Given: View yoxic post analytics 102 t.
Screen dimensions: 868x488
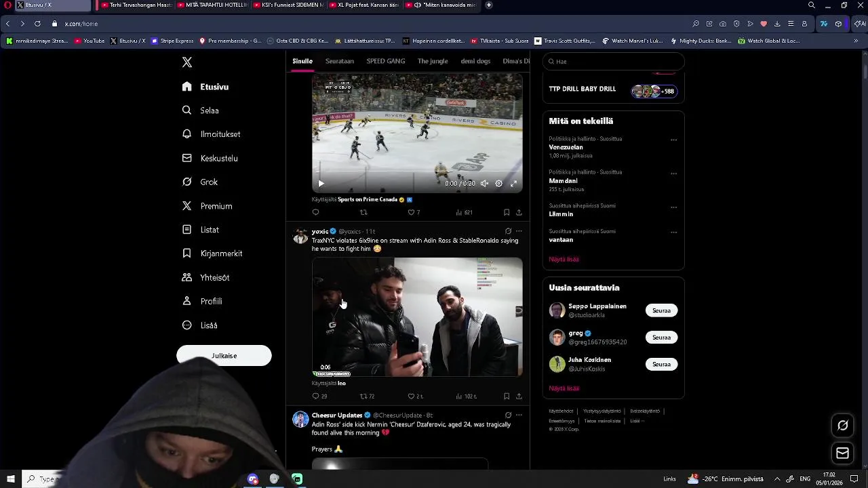Looking at the screenshot, I should pyautogui.click(x=467, y=396).
